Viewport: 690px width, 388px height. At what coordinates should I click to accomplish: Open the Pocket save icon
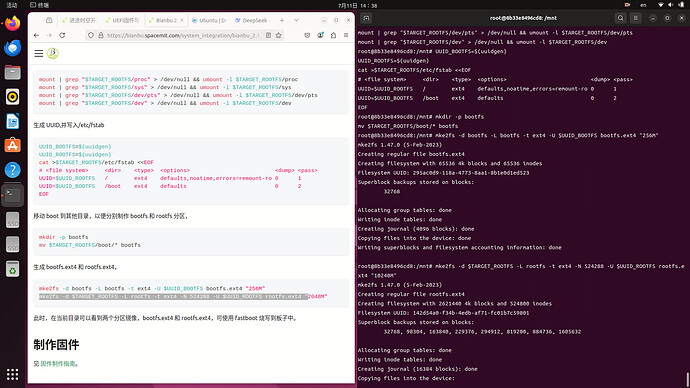[307, 35]
